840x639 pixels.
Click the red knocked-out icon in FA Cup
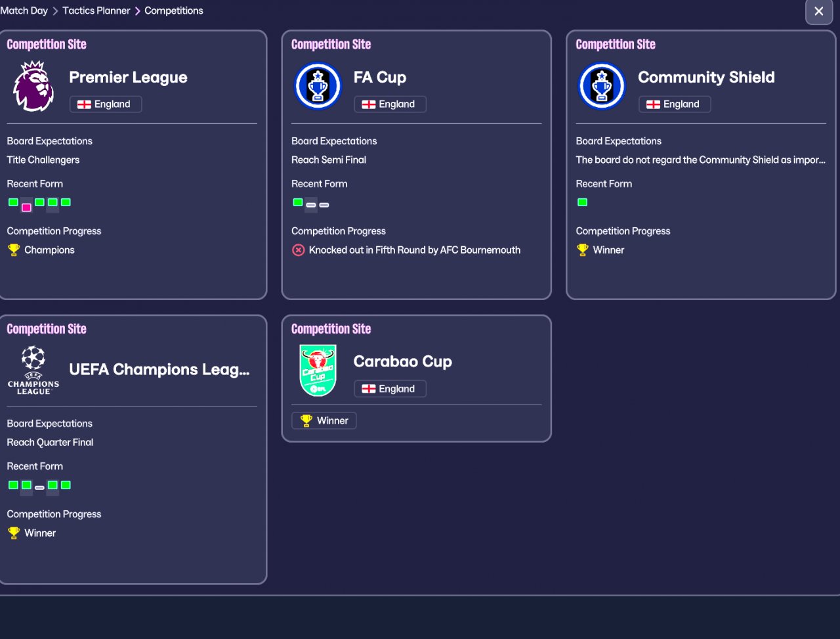coord(299,250)
